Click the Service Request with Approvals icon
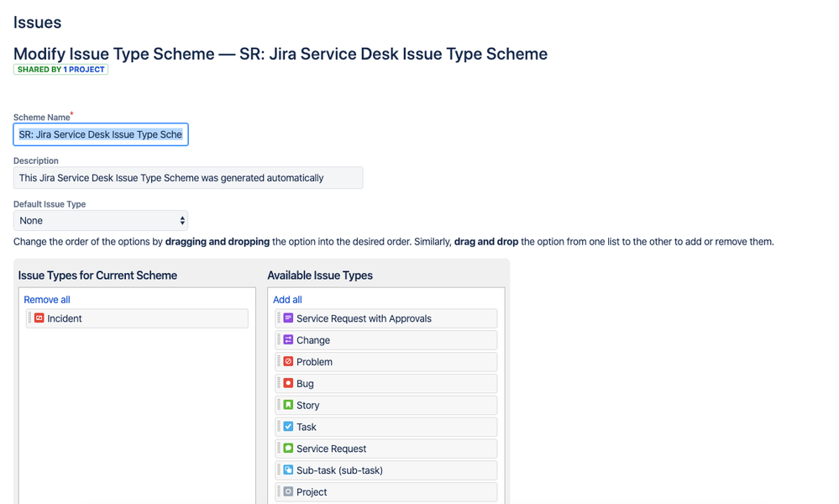 286,318
